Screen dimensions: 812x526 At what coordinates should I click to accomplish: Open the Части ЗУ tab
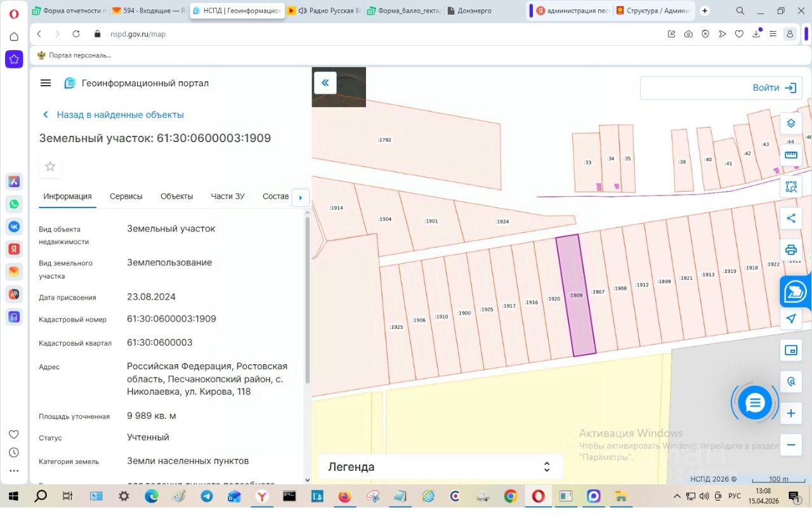[228, 197]
